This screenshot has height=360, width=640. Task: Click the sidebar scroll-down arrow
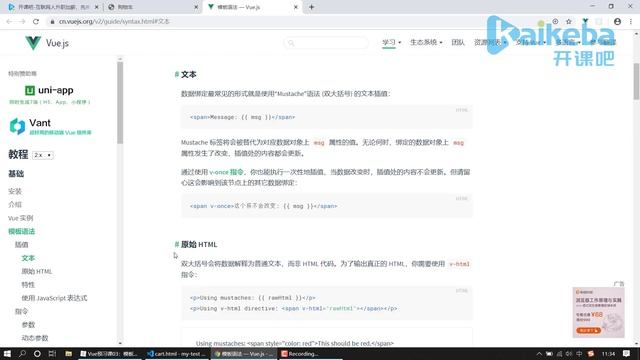click(120, 343)
